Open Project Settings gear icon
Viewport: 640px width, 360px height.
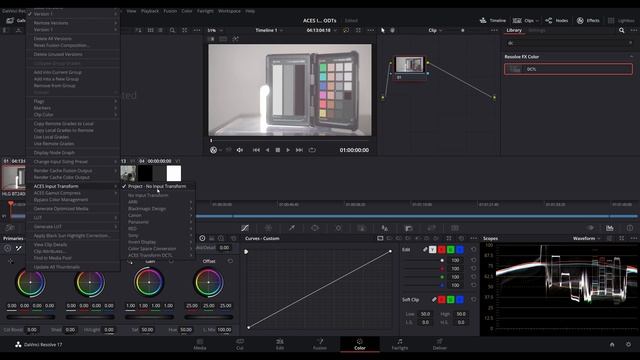(x=628, y=344)
